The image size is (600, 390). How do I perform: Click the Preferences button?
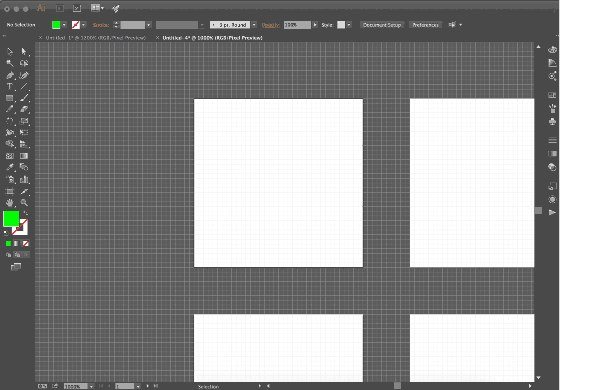click(x=426, y=25)
